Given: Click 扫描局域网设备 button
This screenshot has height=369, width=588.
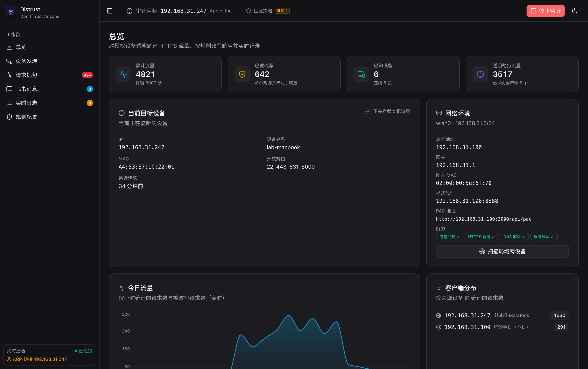Looking at the screenshot, I should pyautogui.click(x=502, y=251).
